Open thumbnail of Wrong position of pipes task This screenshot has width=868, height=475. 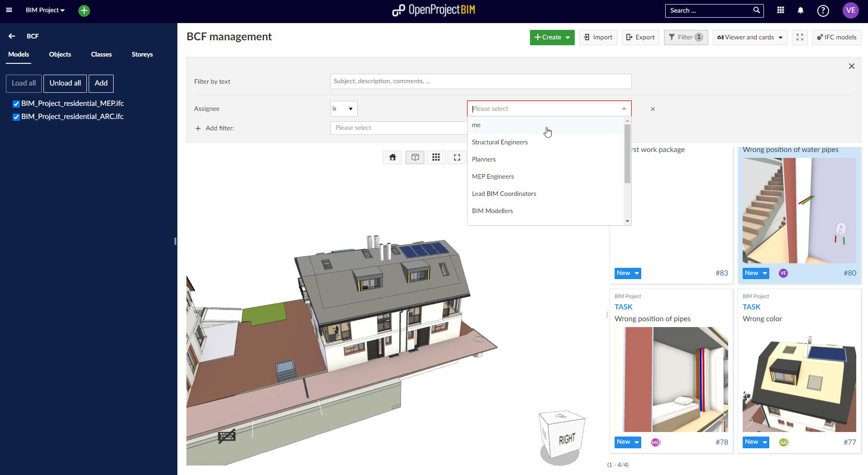click(671, 379)
